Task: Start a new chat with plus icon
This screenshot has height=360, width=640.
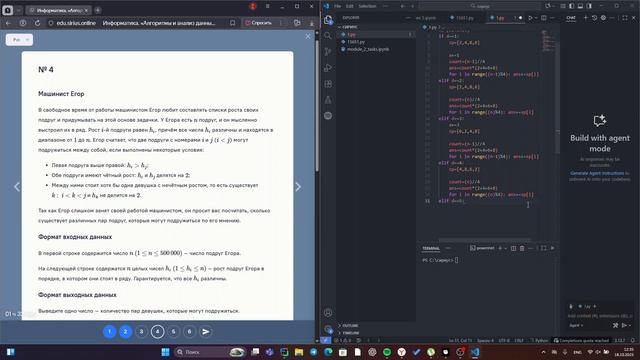Action: click(585, 18)
